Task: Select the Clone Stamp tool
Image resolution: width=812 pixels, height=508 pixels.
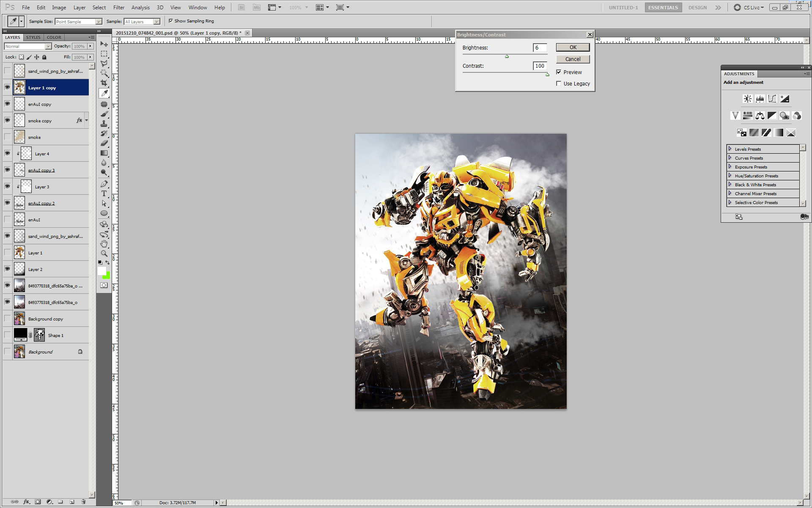Action: point(104,124)
